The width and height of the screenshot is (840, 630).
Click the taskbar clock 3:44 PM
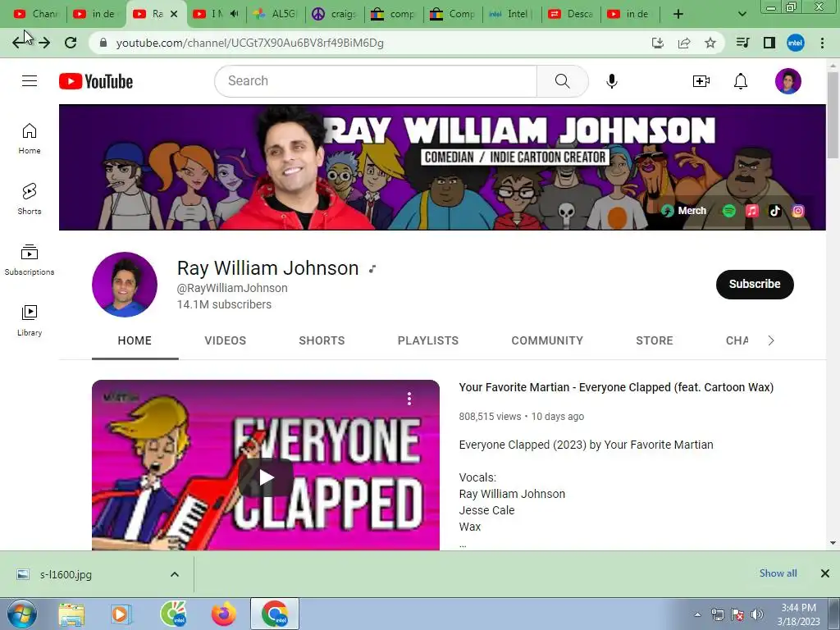pyautogui.click(x=798, y=608)
